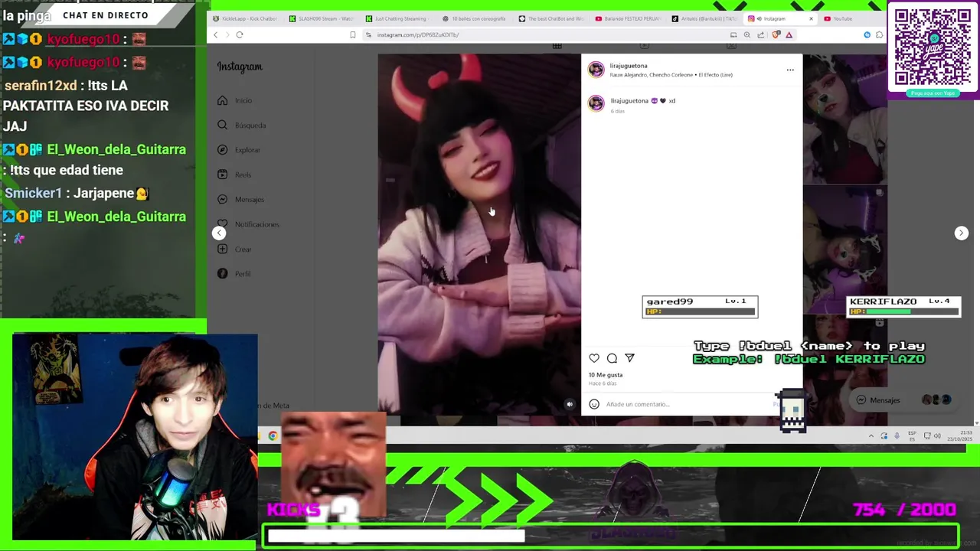Open floating Mensajes button bottom right

tap(903, 400)
